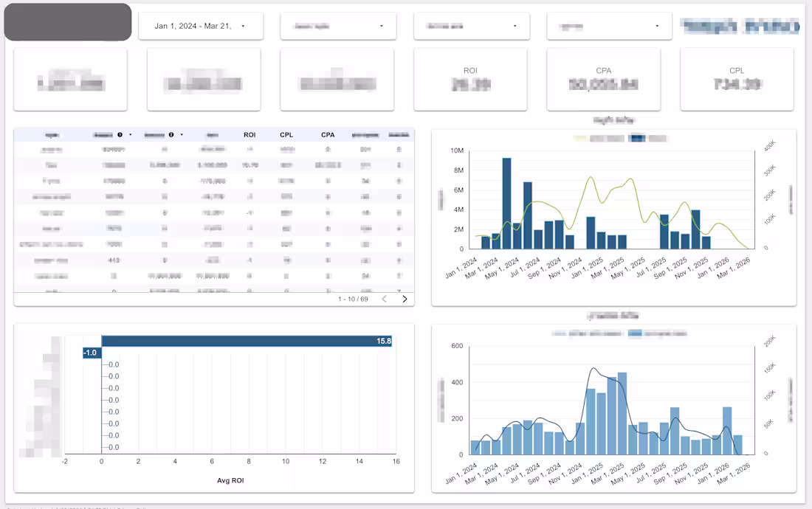This screenshot has width=812, height=509.
Task: Open the second filter dropdown in the top bar
Action: click(337, 26)
